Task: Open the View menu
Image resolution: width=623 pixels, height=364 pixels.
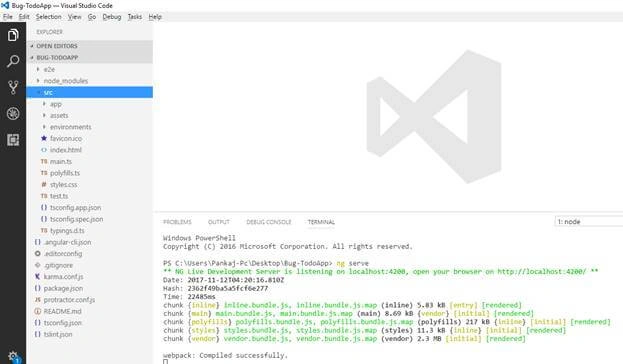Action: (74, 17)
